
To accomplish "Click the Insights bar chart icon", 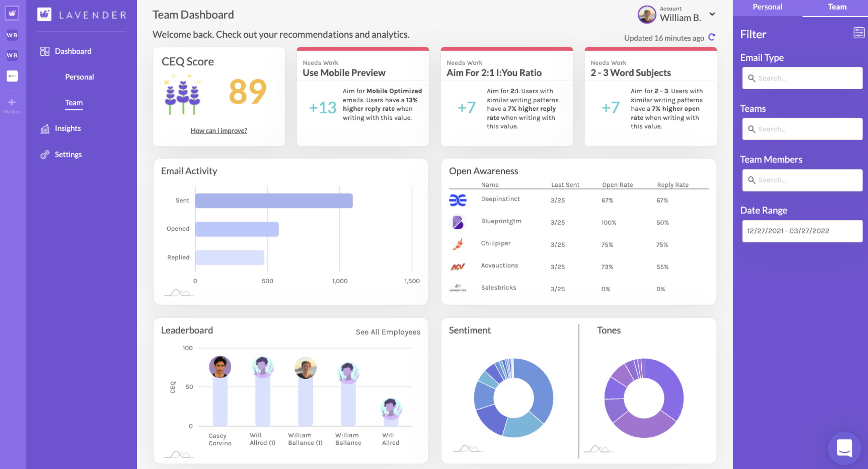I will [45, 129].
